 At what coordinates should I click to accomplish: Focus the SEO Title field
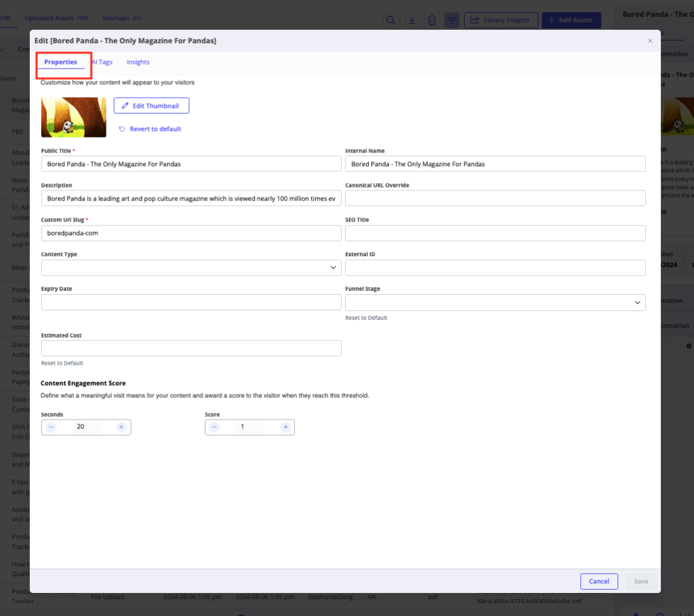click(495, 233)
